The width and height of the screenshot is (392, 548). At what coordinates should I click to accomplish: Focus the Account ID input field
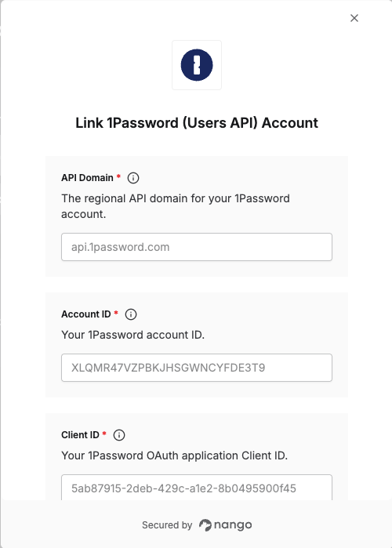[x=197, y=368]
